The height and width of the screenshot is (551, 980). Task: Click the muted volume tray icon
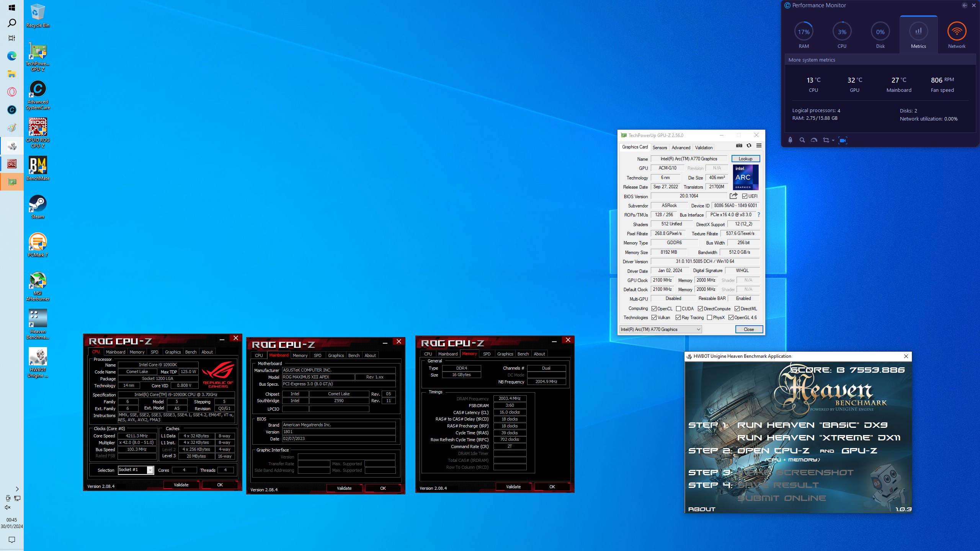[x=8, y=507]
